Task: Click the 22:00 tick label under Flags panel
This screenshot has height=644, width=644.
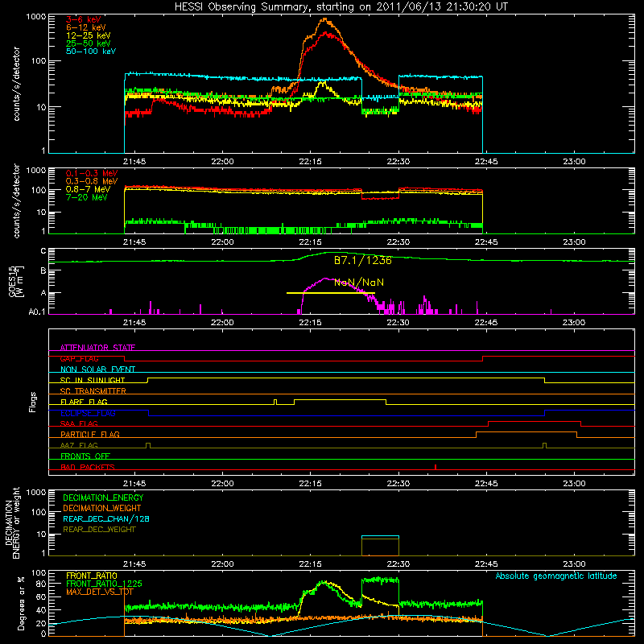Action: coord(222,484)
